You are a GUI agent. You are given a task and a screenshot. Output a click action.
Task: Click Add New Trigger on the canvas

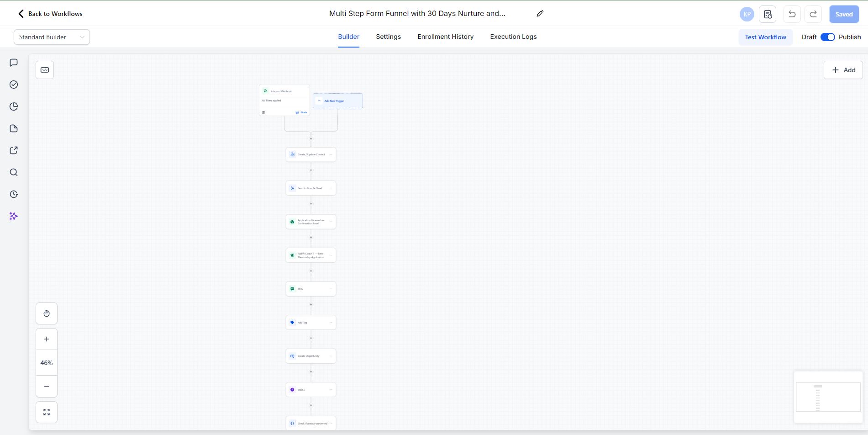(337, 101)
